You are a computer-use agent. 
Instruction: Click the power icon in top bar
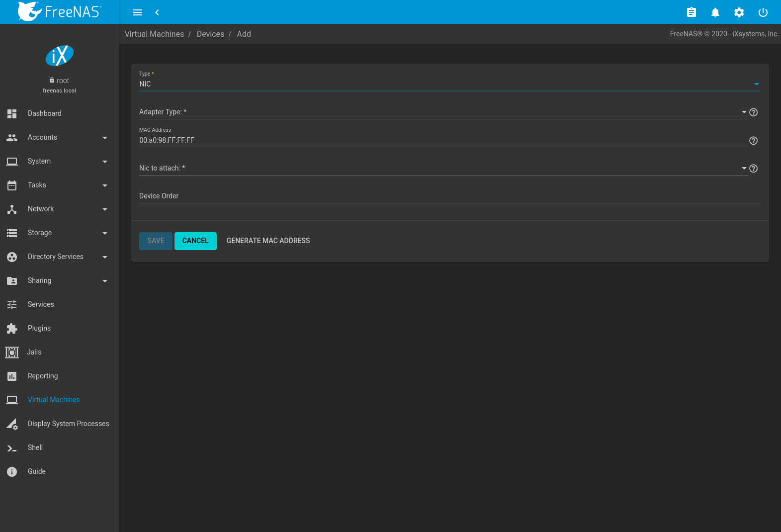763,12
